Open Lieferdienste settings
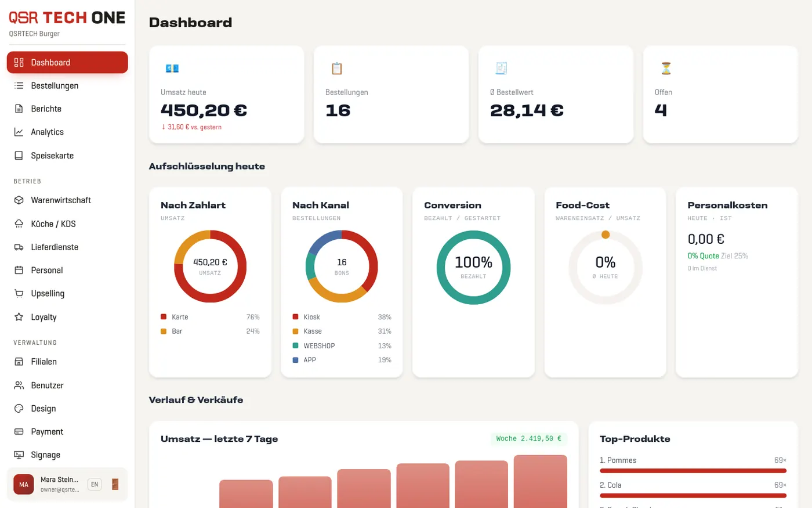 (x=67, y=247)
